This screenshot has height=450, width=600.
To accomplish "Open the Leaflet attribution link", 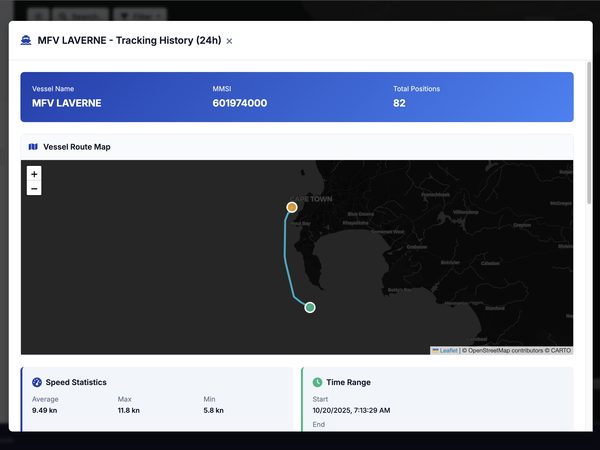I will tap(448, 350).
